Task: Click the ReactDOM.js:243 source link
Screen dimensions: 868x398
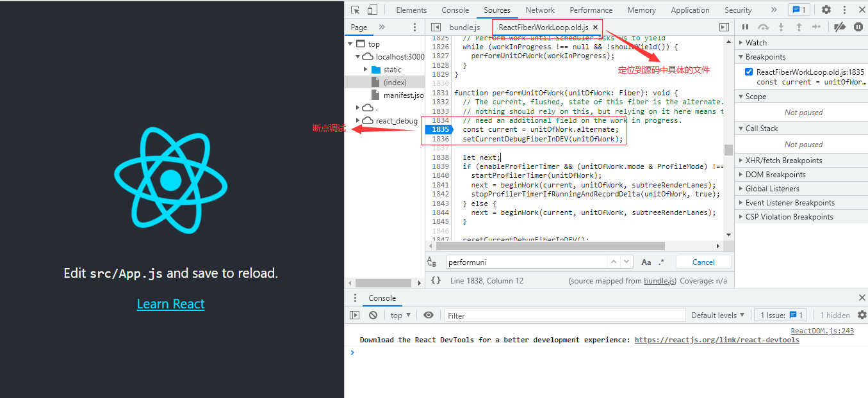Action: click(823, 331)
